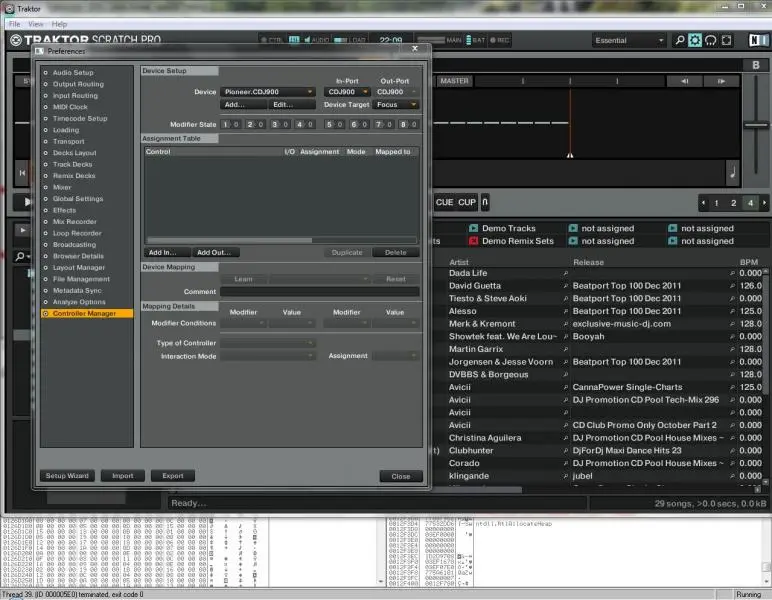
Task: Click the headphones icon in the header
Action: 711,41
